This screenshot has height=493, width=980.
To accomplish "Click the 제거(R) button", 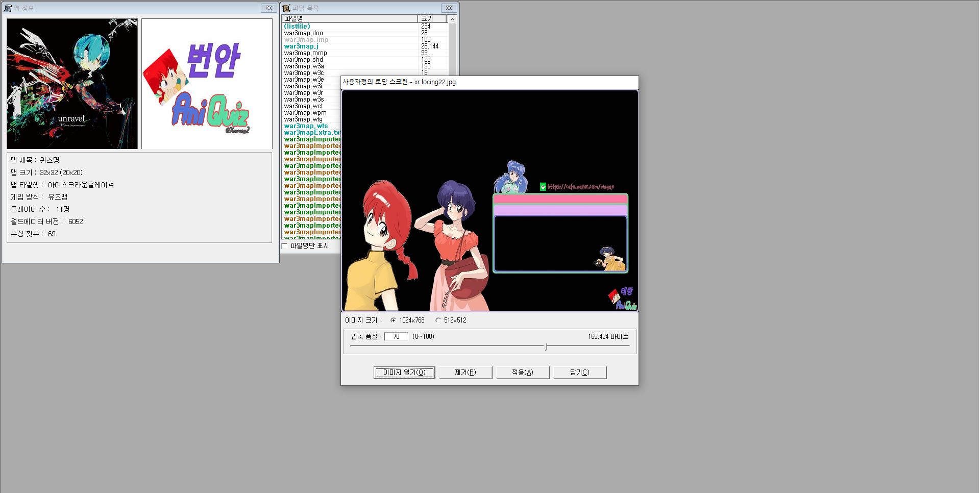I will pyautogui.click(x=465, y=373).
